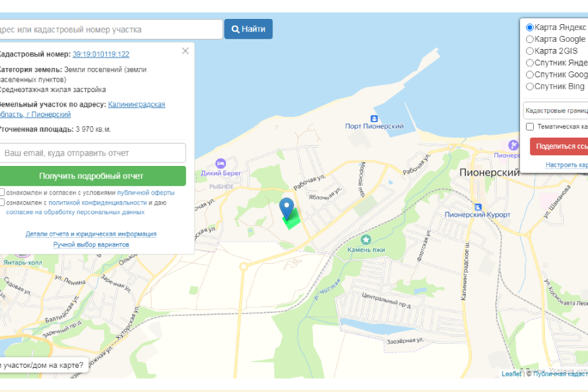Screen dimensions: 588x392
Task: Click the Порт Пионерский port icon
Action: (374, 118)
